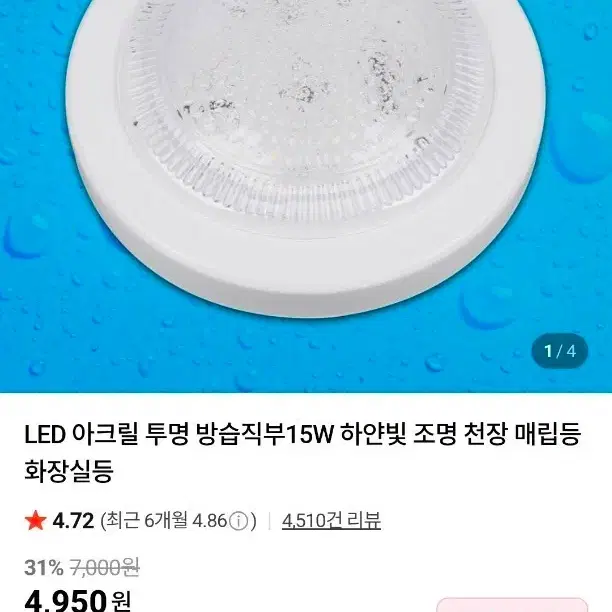This screenshot has width=612, height=612.
Task: Click the 31% discount label
Action: (43, 567)
